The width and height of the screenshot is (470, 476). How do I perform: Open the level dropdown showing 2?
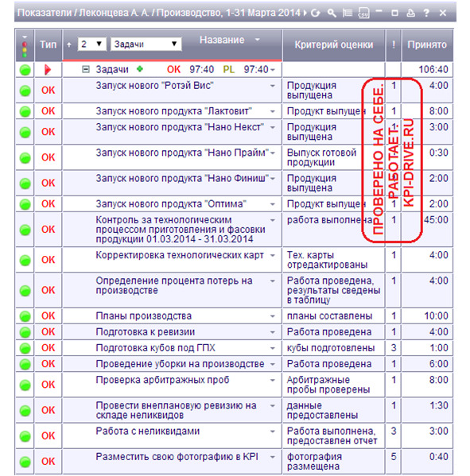coord(91,44)
